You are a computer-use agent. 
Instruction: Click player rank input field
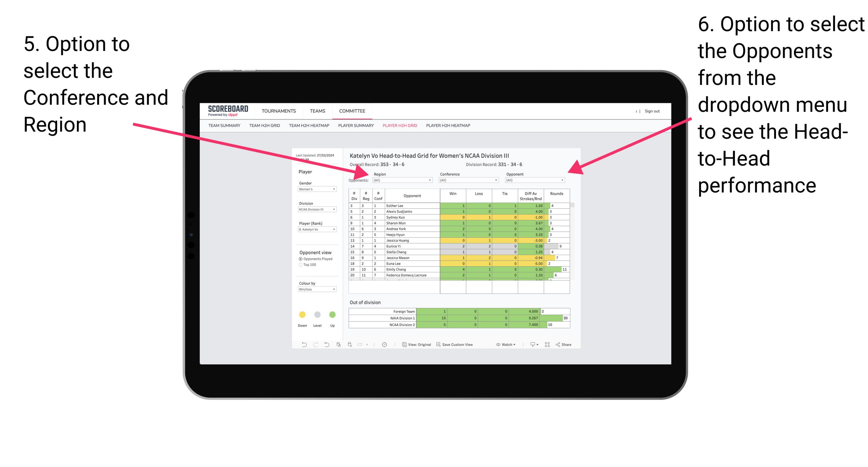click(318, 230)
